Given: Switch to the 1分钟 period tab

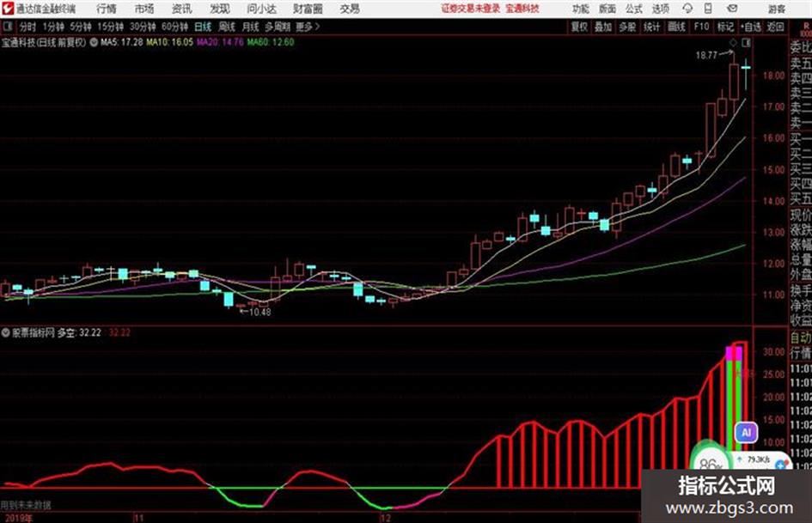Looking at the screenshot, I should point(52,27).
